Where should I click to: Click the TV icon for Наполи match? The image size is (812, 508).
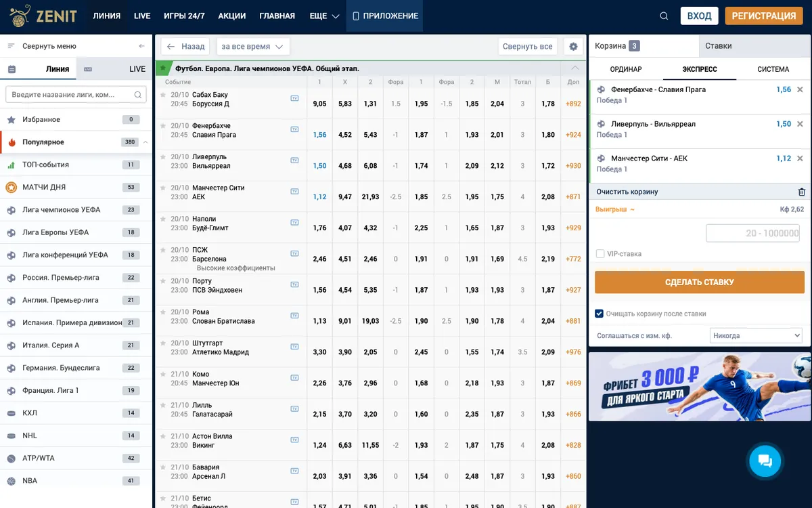294,222
